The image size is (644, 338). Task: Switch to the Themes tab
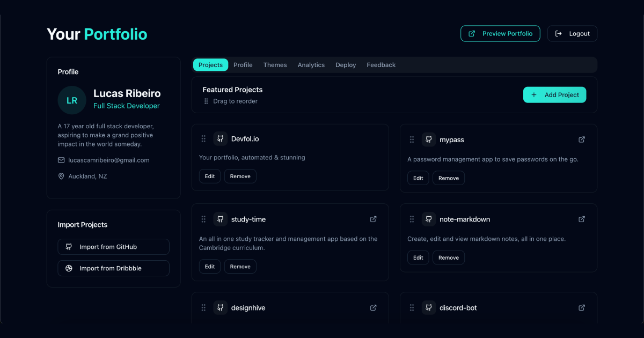pos(275,64)
